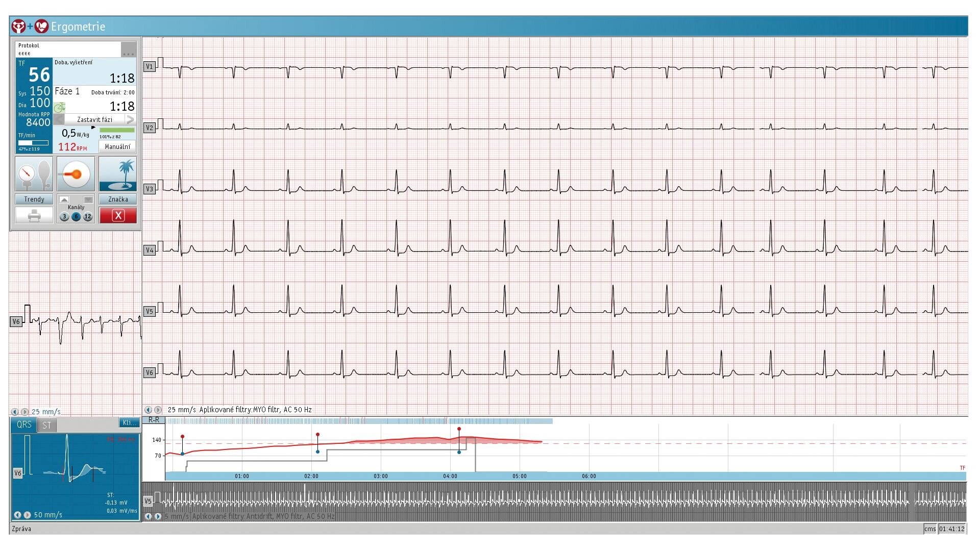Open the Protokol options via the dots
Image resolution: width=980 pixels, height=551 pixels.
(x=128, y=51)
